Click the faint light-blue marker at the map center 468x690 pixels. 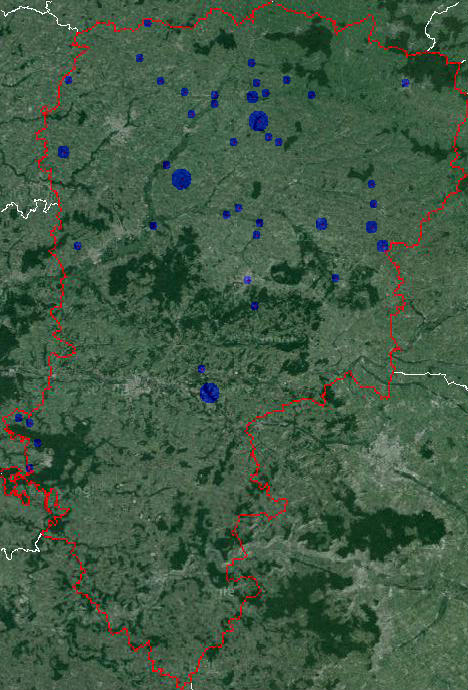pyautogui.click(x=248, y=280)
